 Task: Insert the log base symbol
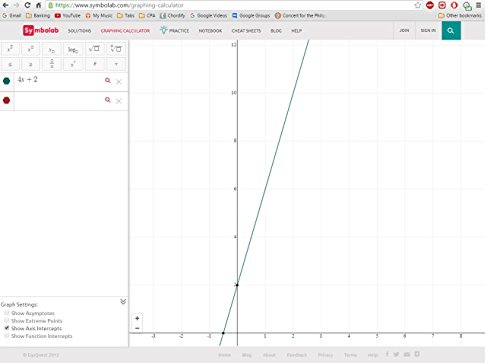(73, 49)
